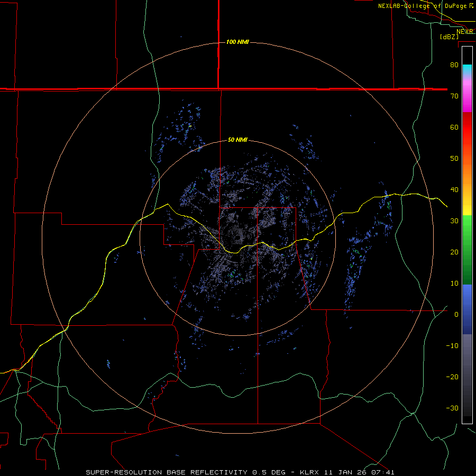Click the -30 value on the dBZ scale
Image resolution: width=476 pixels, height=476 pixels.
point(452,408)
